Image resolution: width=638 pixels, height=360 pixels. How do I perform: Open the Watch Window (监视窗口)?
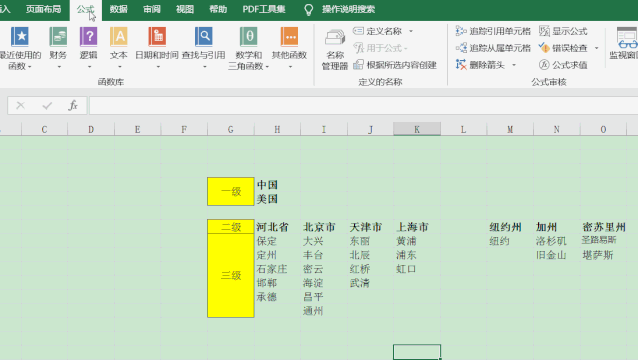tap(623, 44)
